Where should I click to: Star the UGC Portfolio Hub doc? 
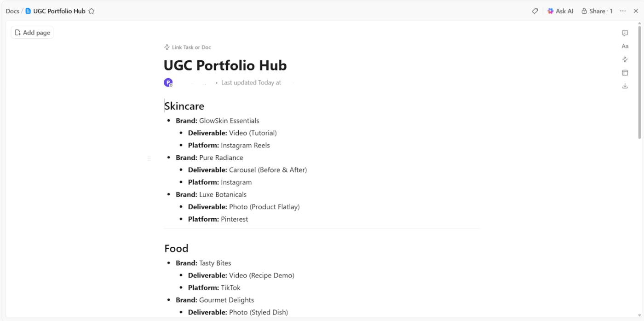point(92,11)
